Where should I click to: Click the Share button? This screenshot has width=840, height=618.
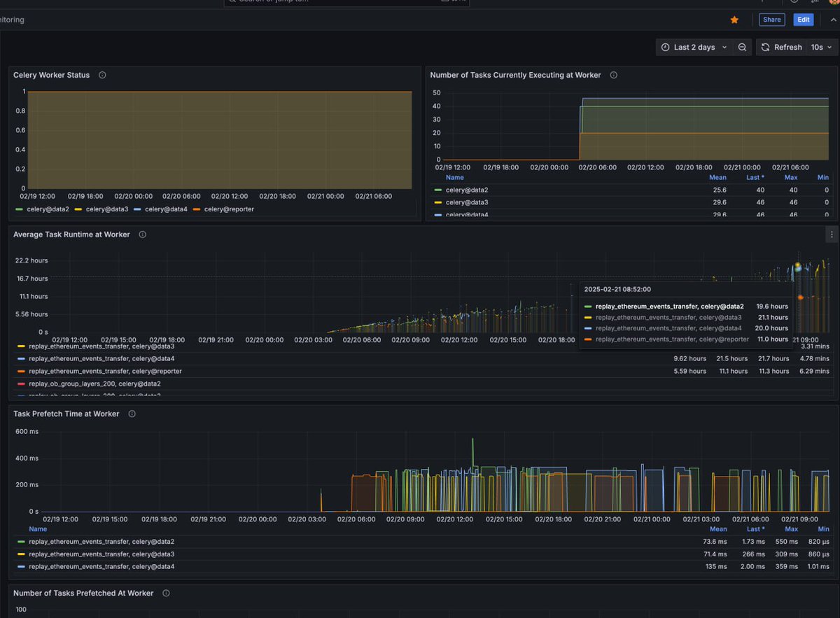pos(772,20)
